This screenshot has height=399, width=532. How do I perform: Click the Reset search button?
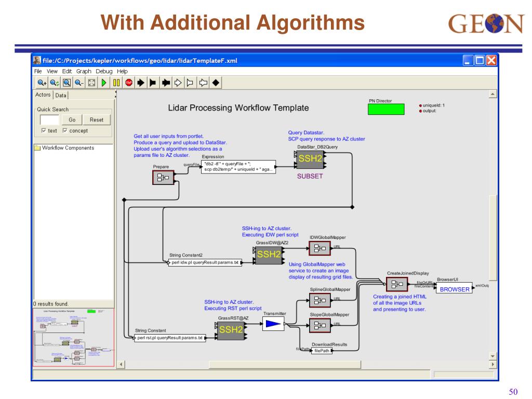tap(96, 120)
